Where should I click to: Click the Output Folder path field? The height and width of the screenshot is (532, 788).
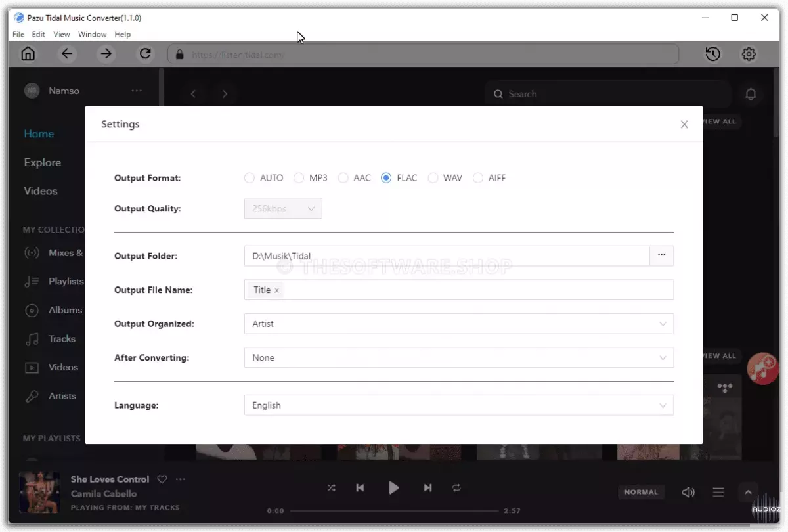pos(447,256)
